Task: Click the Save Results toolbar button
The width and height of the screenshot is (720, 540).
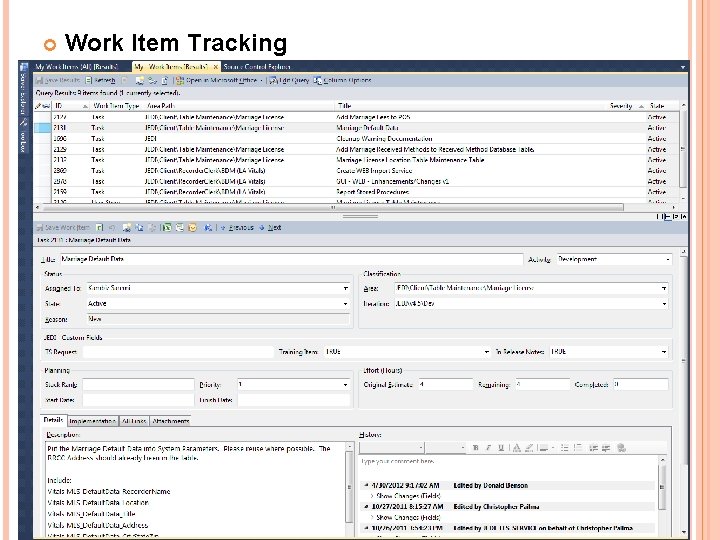Action: [x=58, y=80]
